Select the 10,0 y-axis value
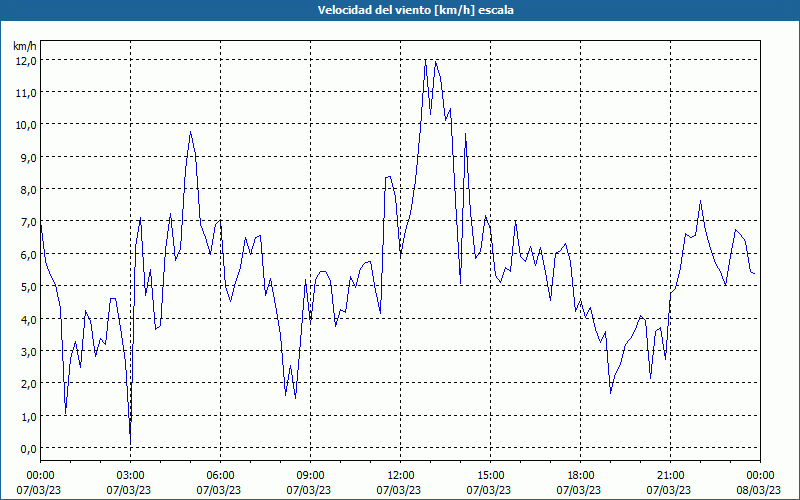The width and height of the screenshot is (800, 500). pos(26,125)
